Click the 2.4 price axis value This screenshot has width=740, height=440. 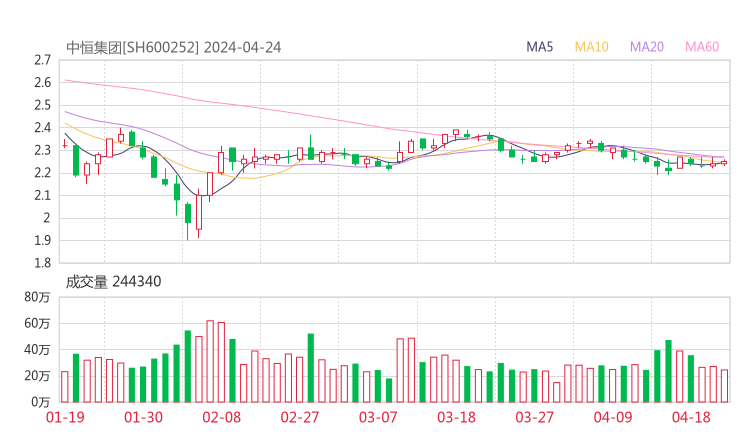click(x=42, y=127)
